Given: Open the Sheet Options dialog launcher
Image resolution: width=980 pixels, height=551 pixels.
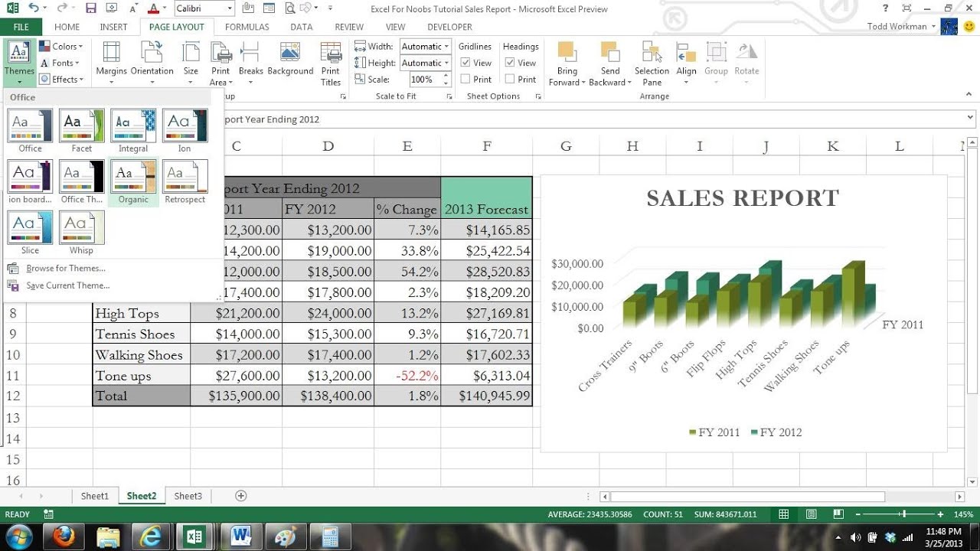Looking at the screenshot, I should [x=538, y=96].
